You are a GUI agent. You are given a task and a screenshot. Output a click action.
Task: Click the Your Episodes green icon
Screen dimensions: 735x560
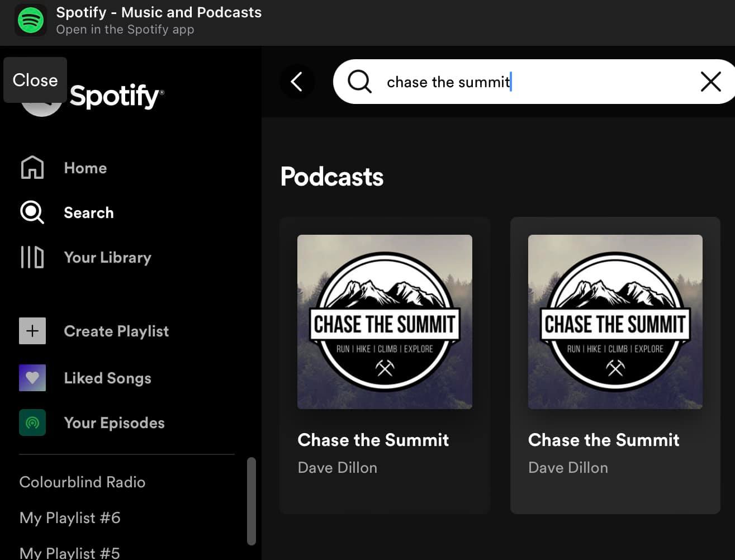(x=32, y=423)
